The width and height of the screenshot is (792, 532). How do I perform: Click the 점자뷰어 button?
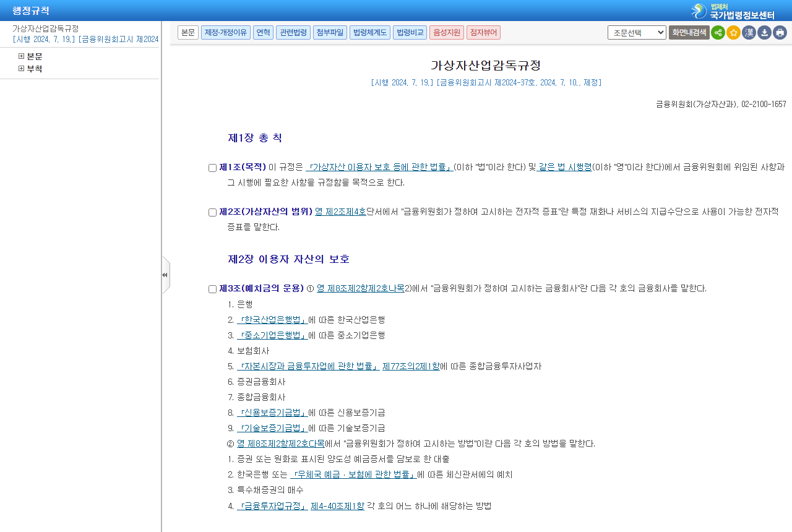click(483, 32)
